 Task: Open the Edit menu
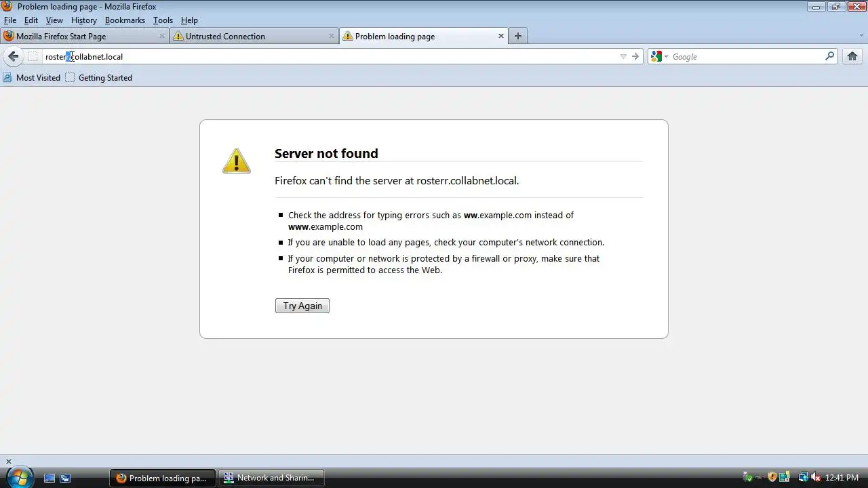[x=31, y=20]
